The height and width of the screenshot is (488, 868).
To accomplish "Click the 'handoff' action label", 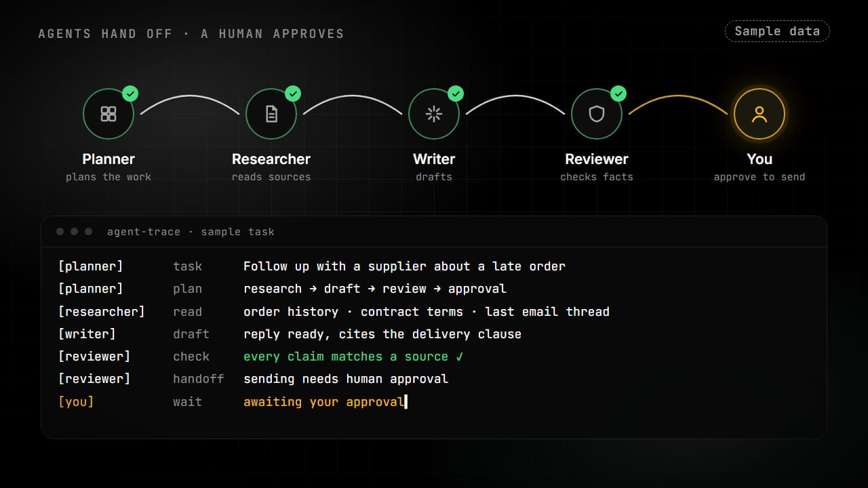I will pos(199,379).
